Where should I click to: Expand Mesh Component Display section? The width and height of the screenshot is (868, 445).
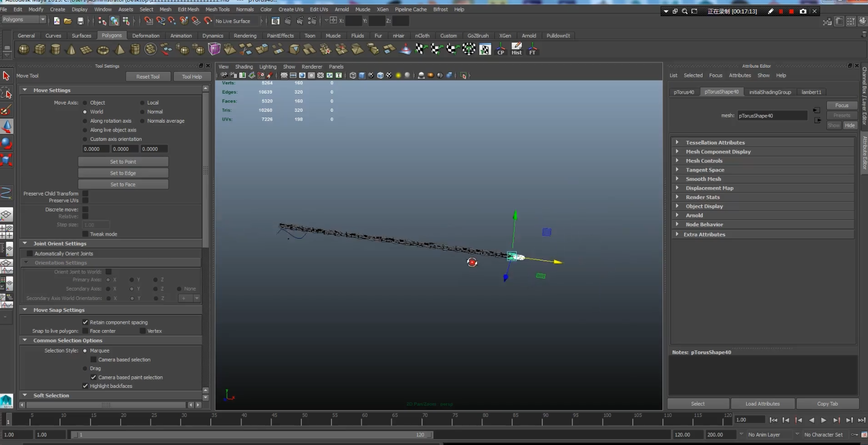point(677,152)
